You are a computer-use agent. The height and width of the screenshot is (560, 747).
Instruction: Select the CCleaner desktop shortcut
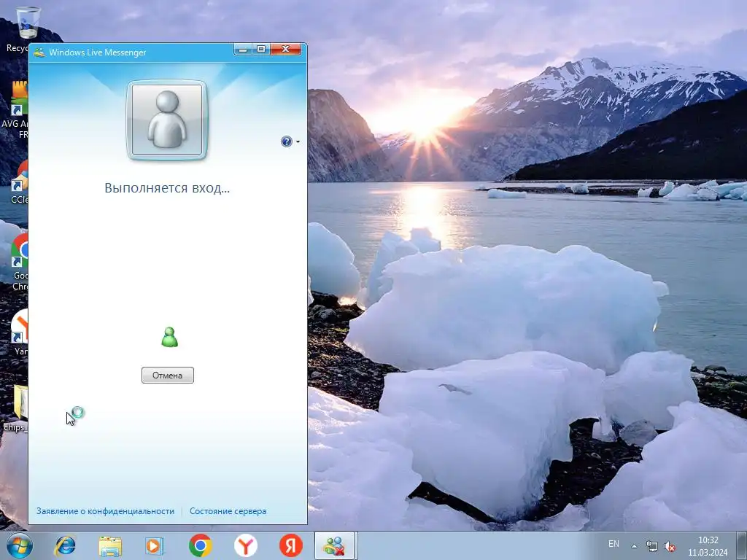pos(18,182)
